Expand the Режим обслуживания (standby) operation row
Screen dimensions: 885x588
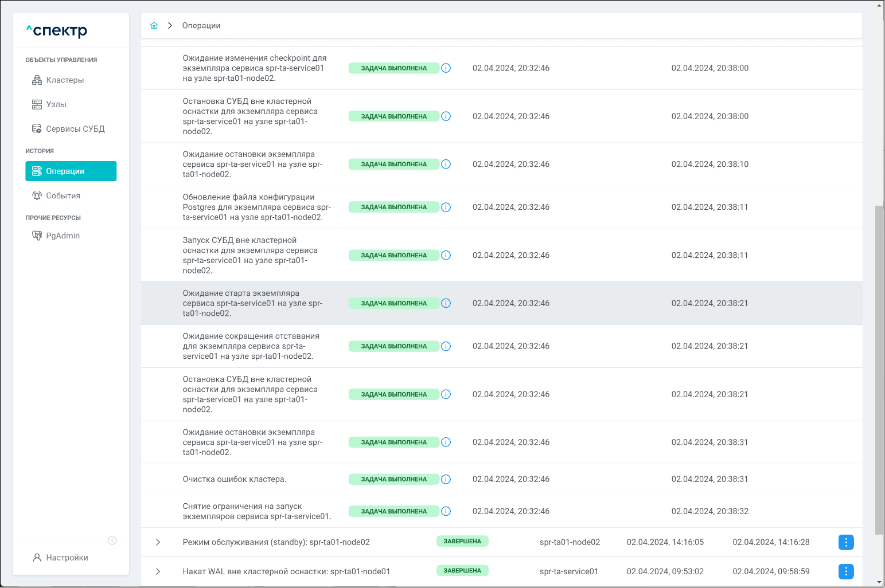158,542
